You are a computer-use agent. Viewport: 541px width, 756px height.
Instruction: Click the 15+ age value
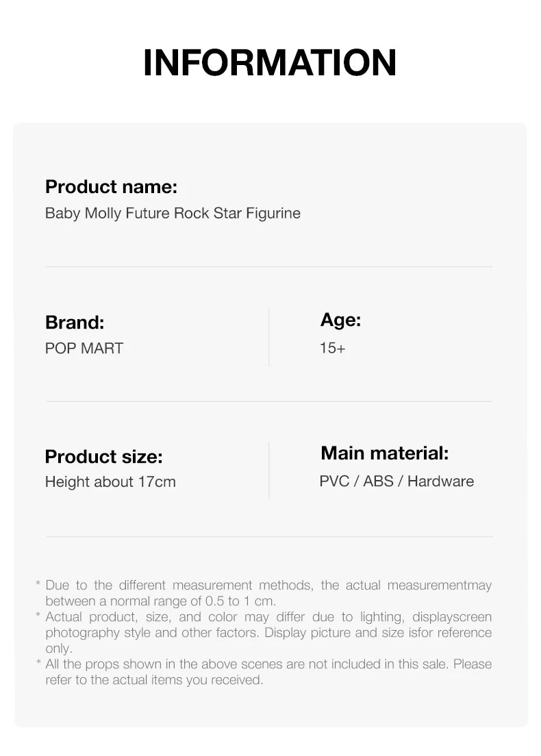332,348
